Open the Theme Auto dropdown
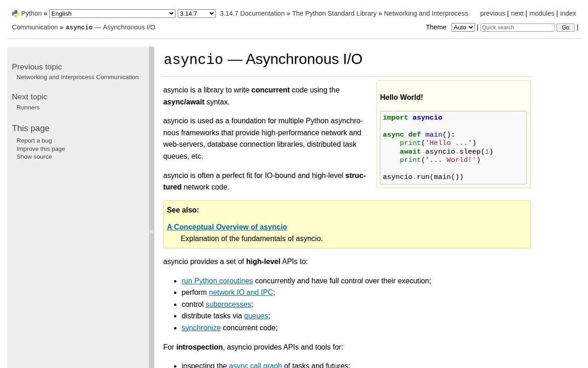Image resolution: width=588 pixels, height=368 pixels. (463, 28)
